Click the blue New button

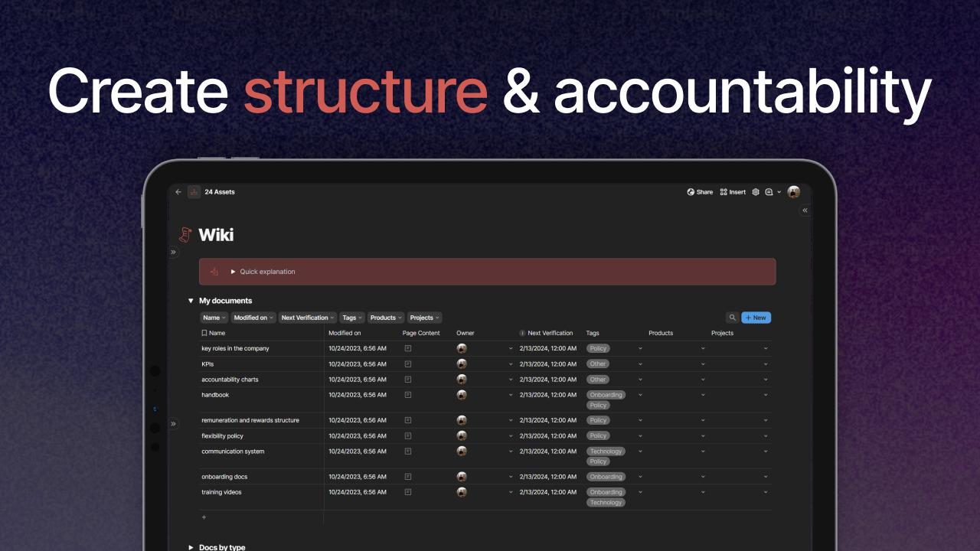pos(756,318)
